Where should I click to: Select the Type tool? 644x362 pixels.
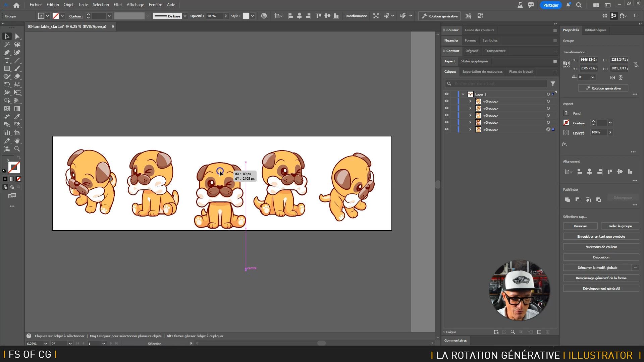[x=7, y=60]
